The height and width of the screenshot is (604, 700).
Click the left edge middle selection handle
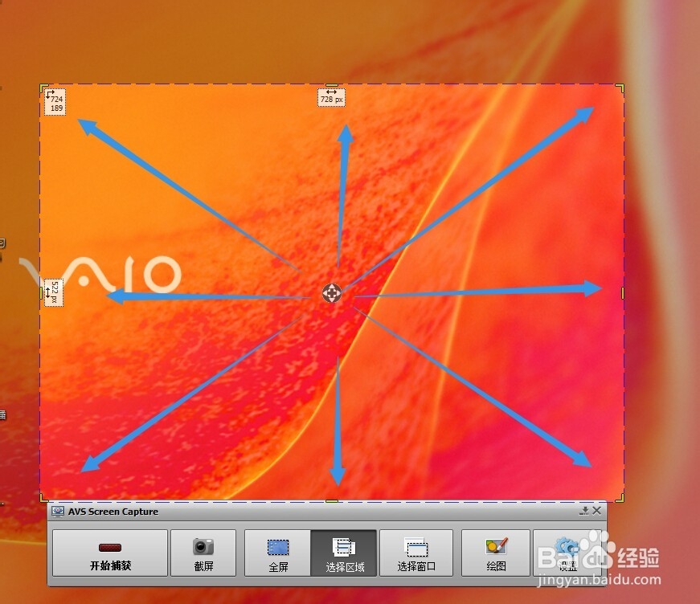(x=41, y=293)
